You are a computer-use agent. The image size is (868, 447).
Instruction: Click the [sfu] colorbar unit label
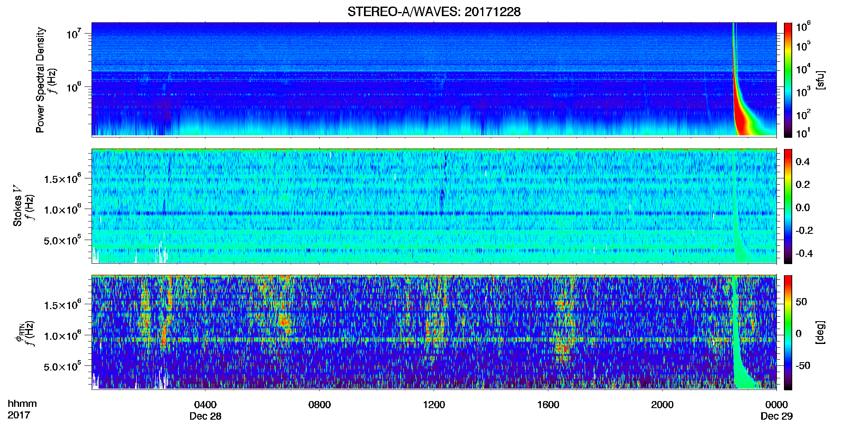(x=820, y=80)
